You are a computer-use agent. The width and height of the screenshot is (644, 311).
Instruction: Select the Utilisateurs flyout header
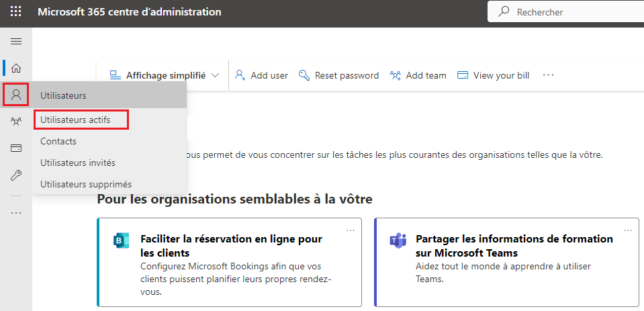[x=109, y=96]
